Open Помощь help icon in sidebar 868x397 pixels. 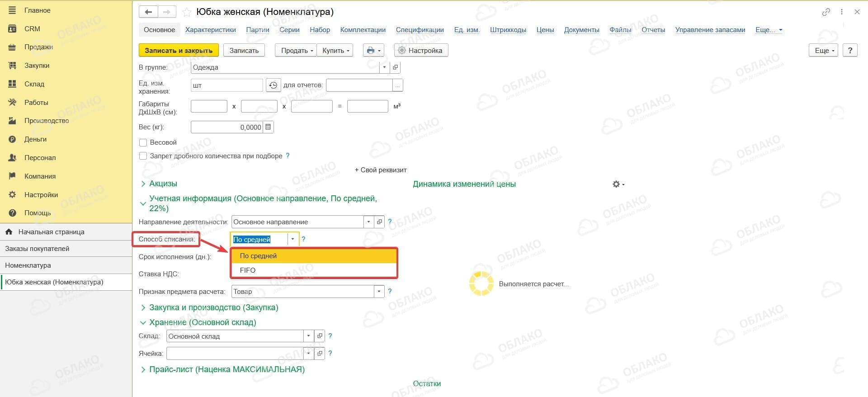[x=12, y=213]
